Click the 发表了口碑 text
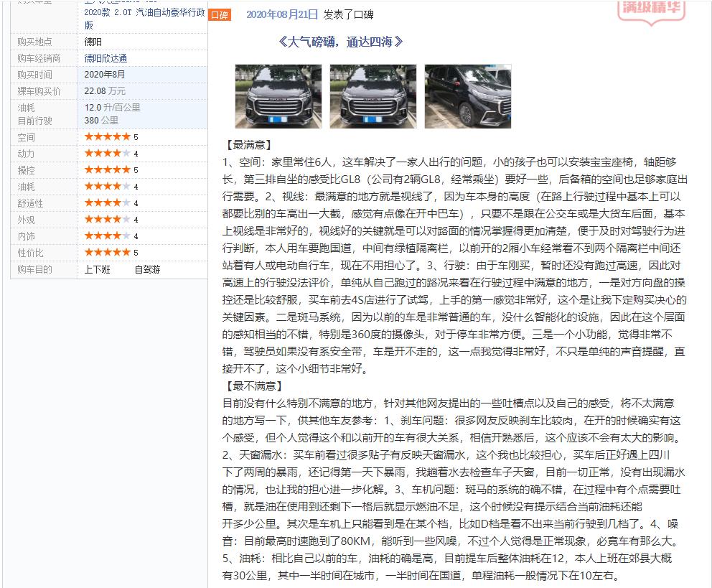Screen dimensions: 712x588 [x=348, y=14]
